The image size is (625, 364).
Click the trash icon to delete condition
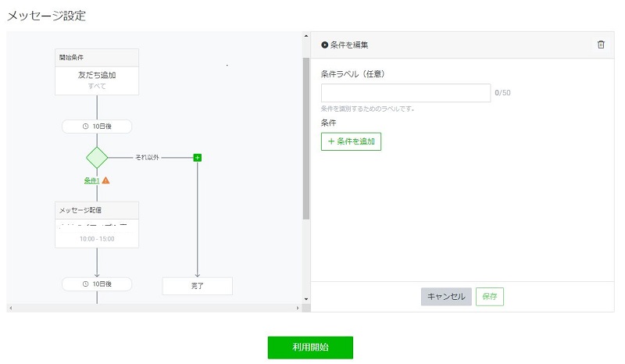601,45
